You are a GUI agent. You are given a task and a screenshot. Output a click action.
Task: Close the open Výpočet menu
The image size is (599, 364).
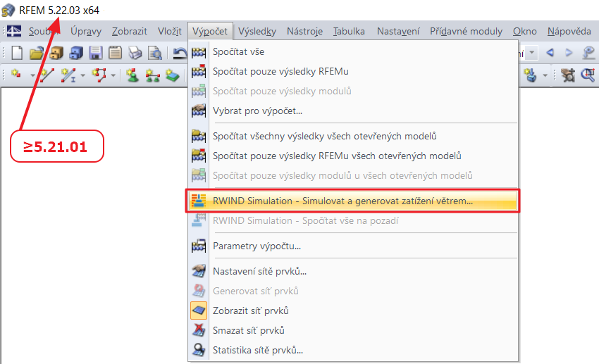210,31
